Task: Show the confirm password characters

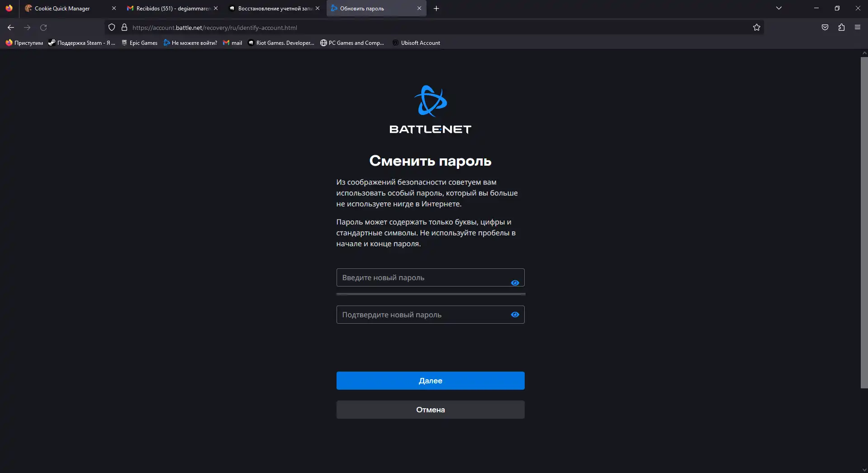Action: click(515, 315)
